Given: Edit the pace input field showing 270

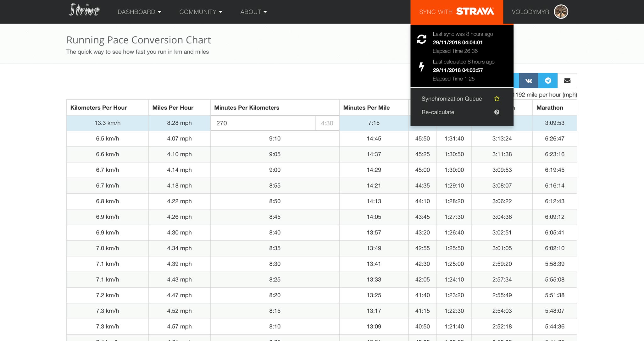Looking at the screenshot, I should point(263,123).
